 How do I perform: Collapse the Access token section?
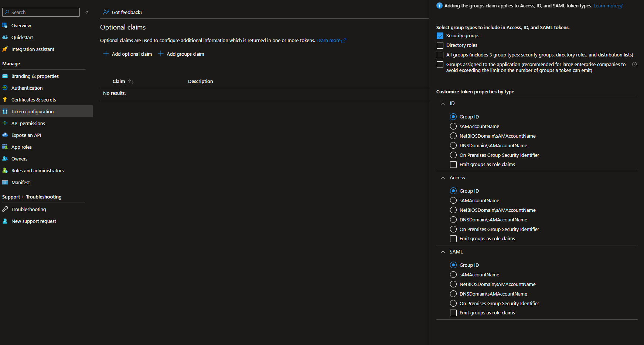443,178
